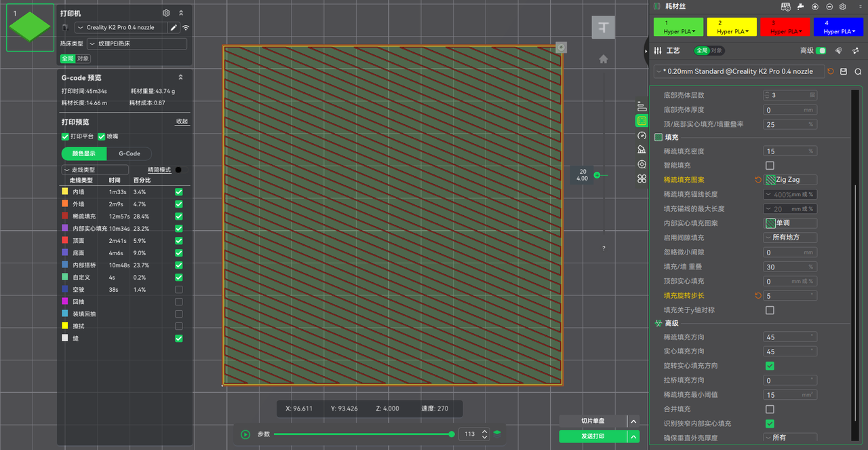Click the add filament plus icon

click(814, 7)
